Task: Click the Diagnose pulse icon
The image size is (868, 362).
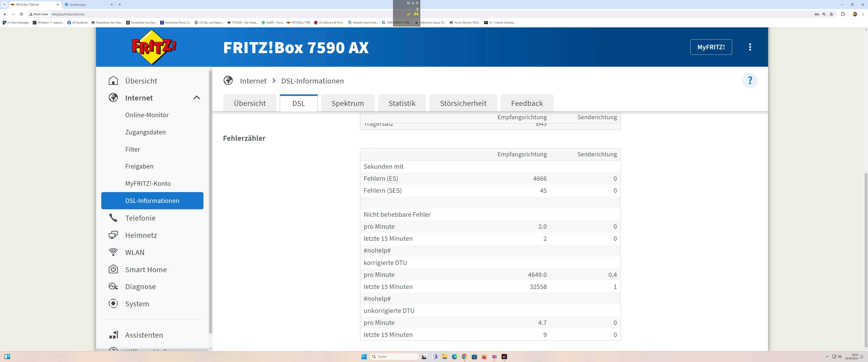Action: [x=113, y=286]
